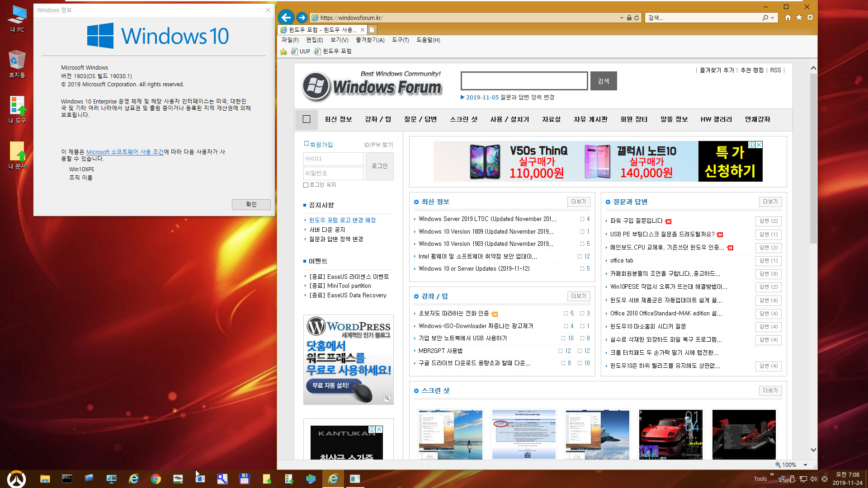
Task: Click the address bar refresh icon
Action: click(x=637, y=18)
